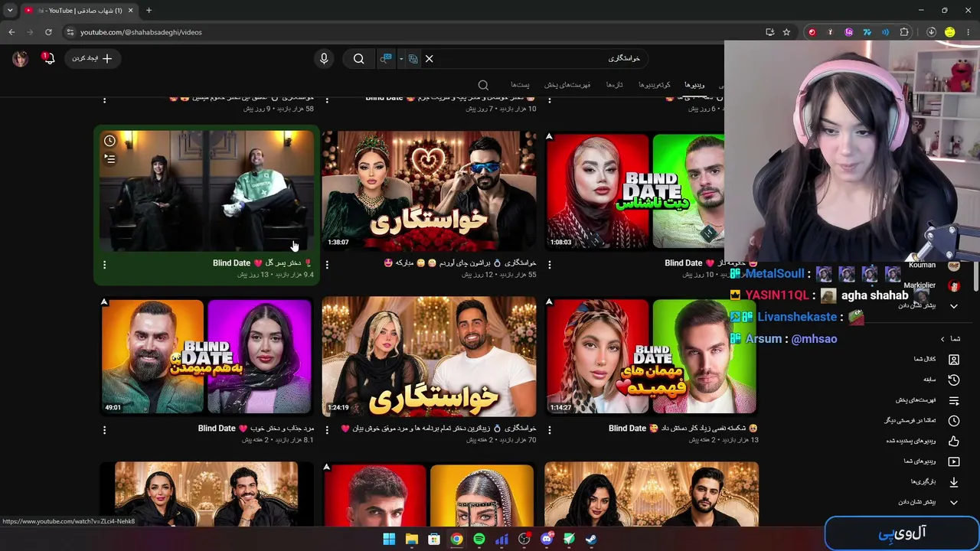Open the video title Blind Date مرد جذاب و دختر خوب

point(256,429)
